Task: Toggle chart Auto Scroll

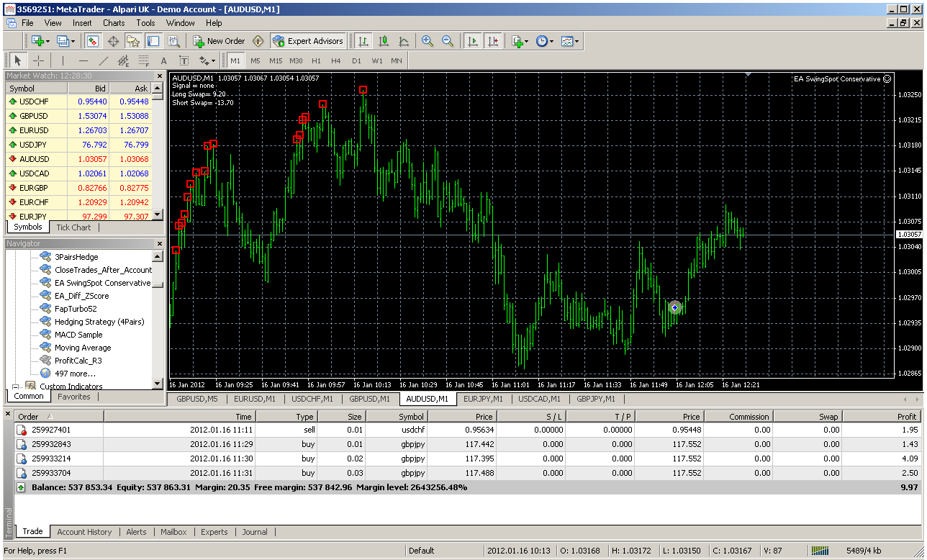Action: (472, 41)
